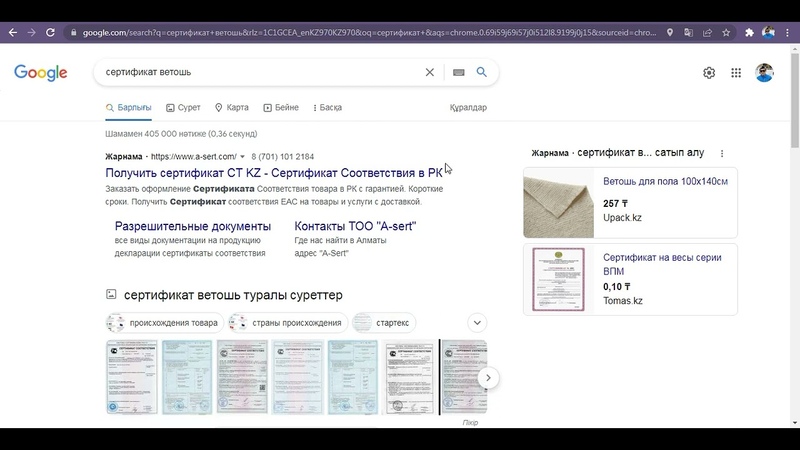Click the lock icon in address bar

tap(73, 33)
